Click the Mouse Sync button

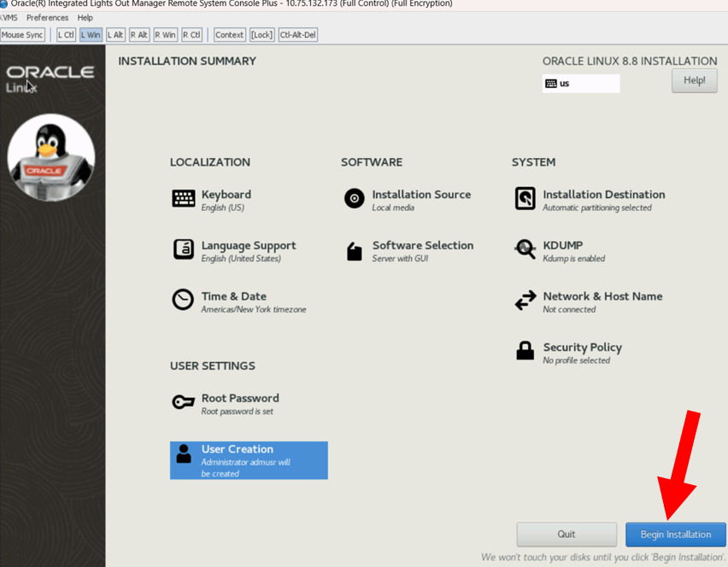tap(22, 35)
